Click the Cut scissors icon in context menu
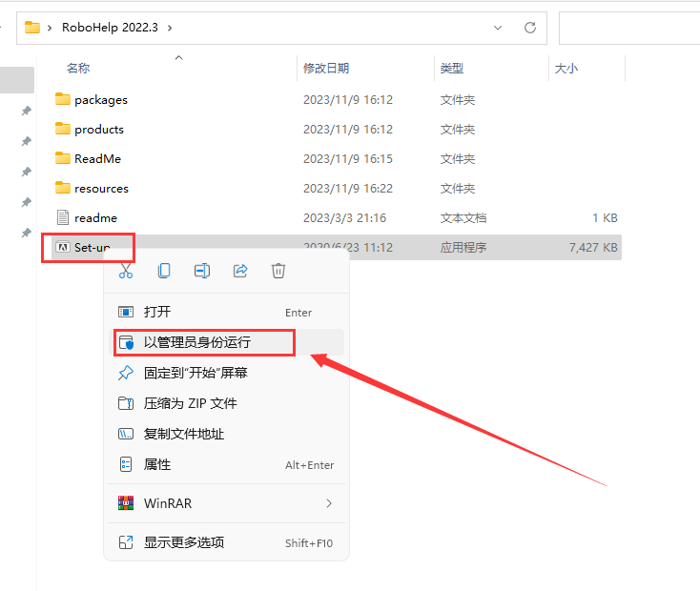The image size is (700, 591). [126, 271]
